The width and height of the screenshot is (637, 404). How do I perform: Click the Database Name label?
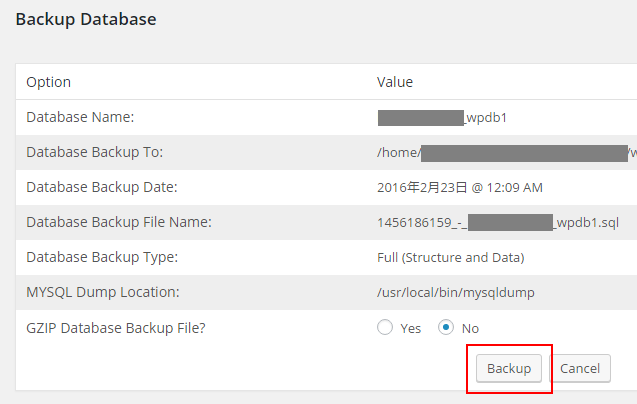[80, 117]
